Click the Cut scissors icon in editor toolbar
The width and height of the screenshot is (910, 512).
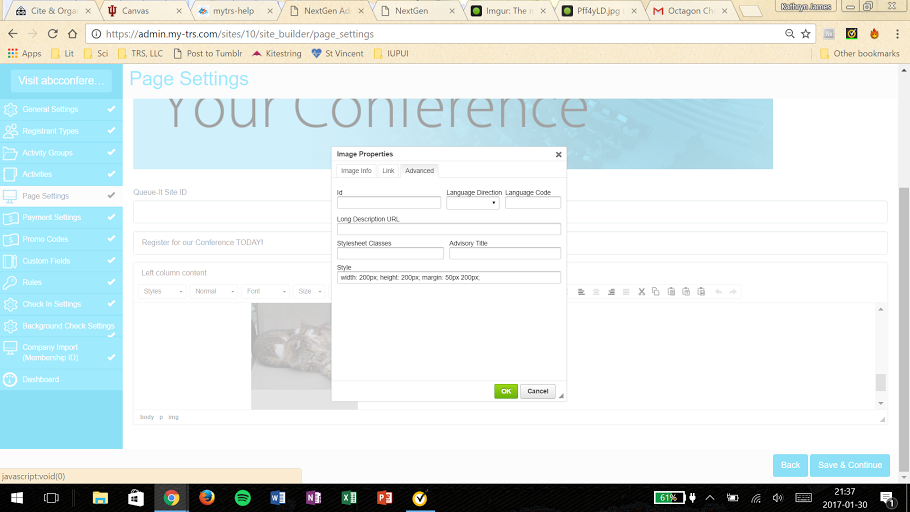641,292
